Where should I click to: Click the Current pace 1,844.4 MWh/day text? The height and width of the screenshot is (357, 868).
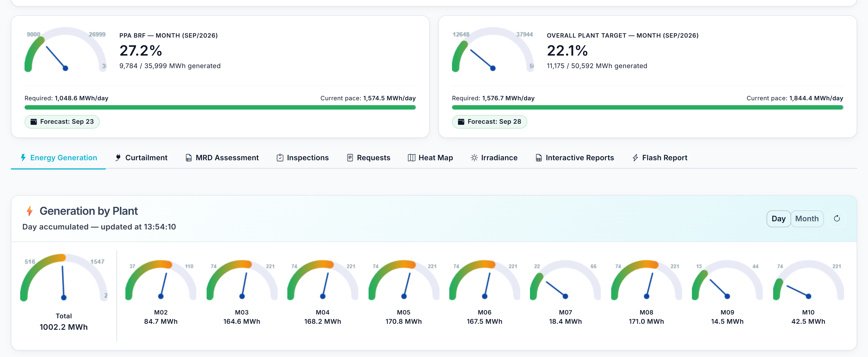coord(795,98)
